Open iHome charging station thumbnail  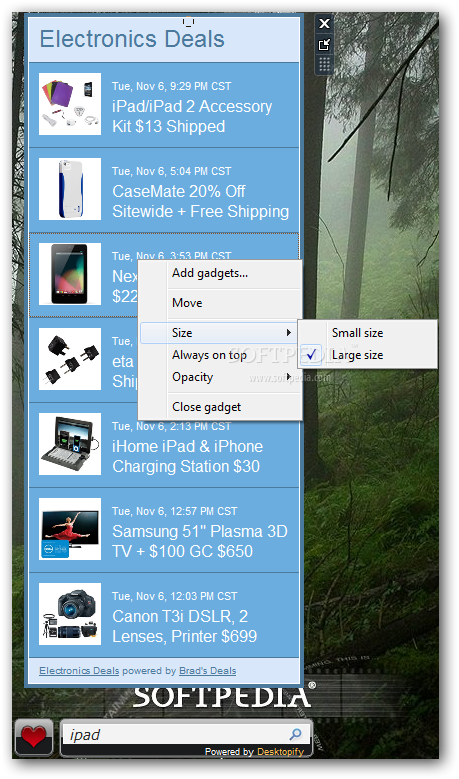pos(70,444)
